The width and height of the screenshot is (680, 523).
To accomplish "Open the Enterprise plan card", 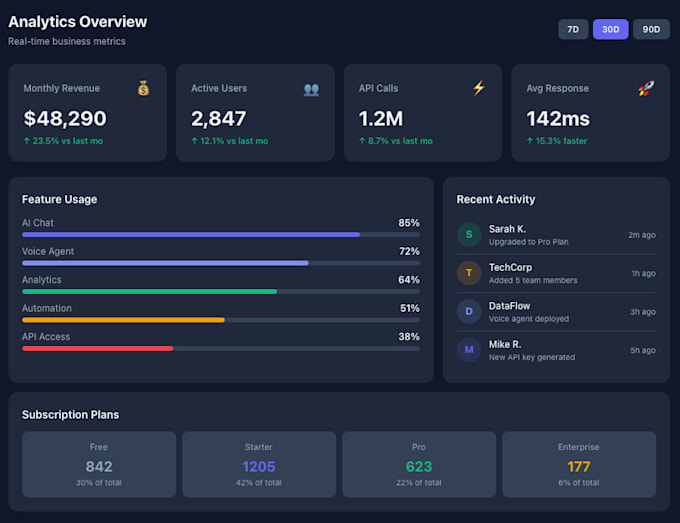I will click(x=579, y=464).
